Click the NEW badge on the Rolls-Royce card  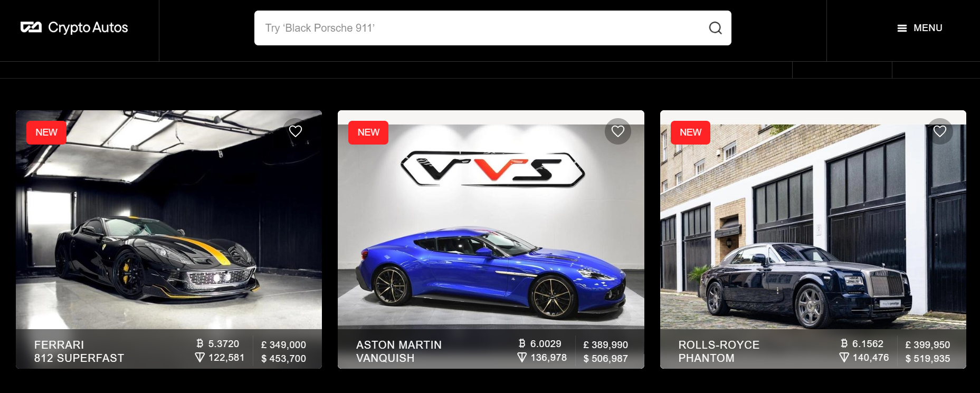pos(690,132)
